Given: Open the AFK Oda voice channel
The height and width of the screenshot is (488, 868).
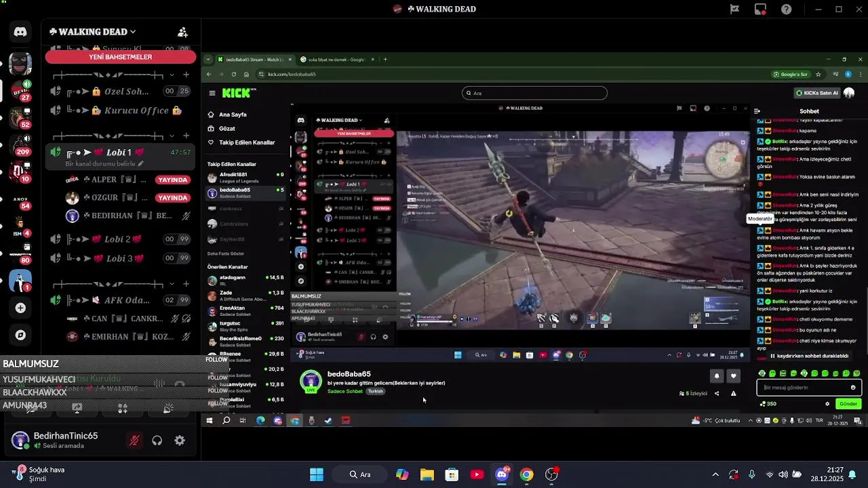Looking at the screenshot, I should pos(121,300).
